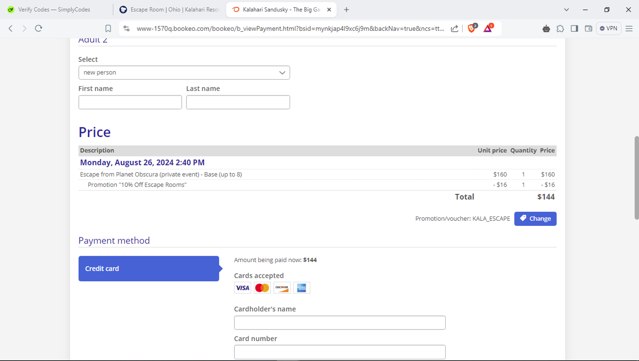Screen dimensions: 639x361
Task: Click the share page icon
Action: coord(454,29)
